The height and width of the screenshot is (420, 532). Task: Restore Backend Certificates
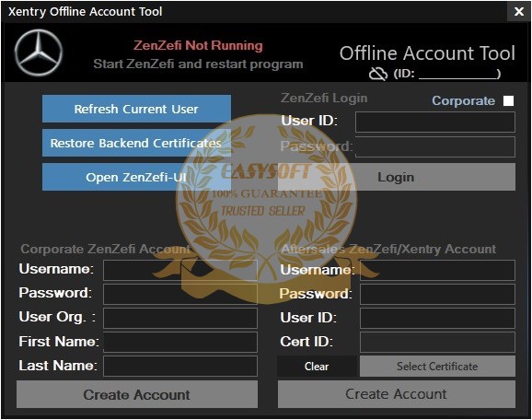point(136,143)
